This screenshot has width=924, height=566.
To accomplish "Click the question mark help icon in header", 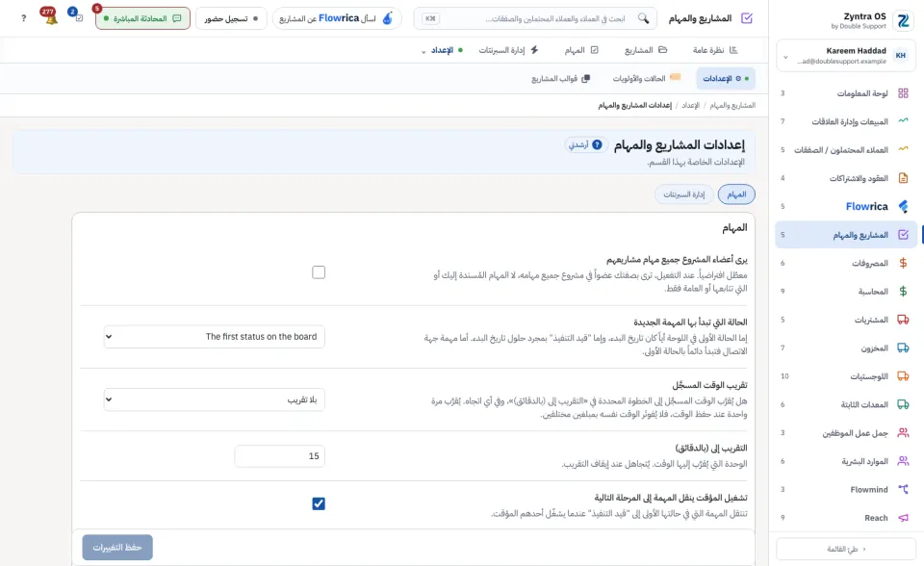I will (x=23, y=18).
